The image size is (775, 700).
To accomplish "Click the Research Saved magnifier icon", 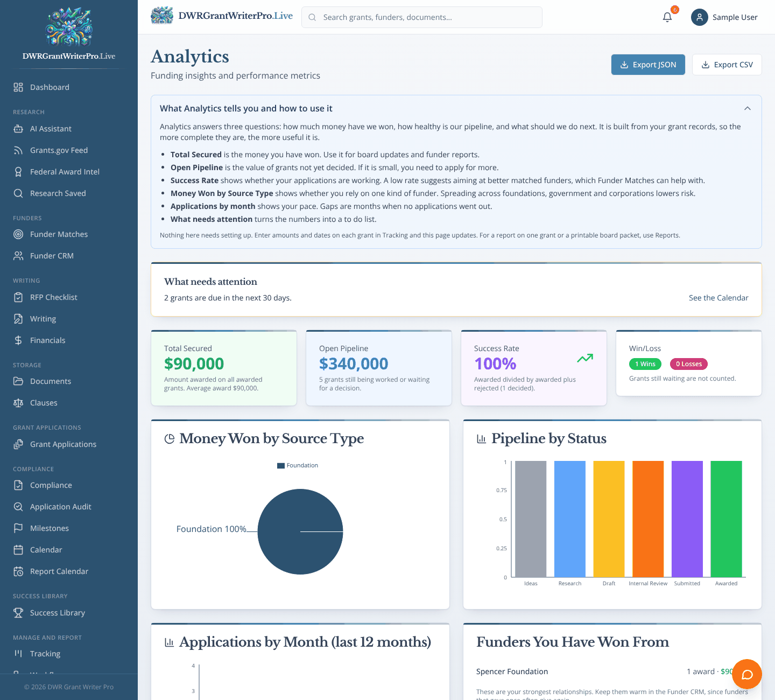I will pos(18,193).
